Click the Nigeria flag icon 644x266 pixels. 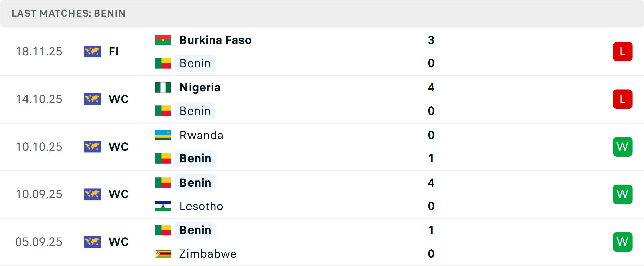point(163,88)
